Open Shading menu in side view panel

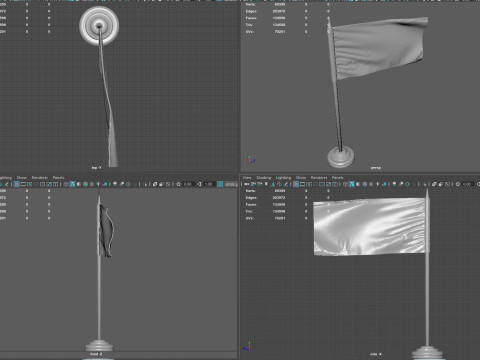(263, 177)
